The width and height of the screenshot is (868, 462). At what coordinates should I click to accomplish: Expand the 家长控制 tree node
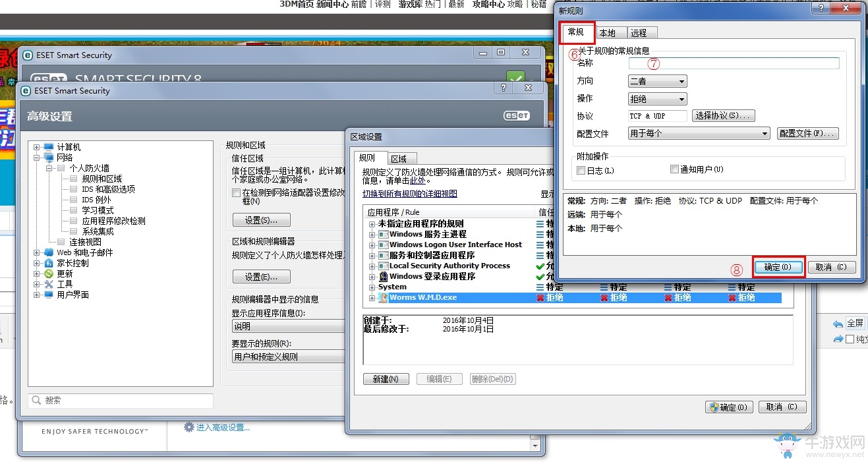tap(37, 263)
